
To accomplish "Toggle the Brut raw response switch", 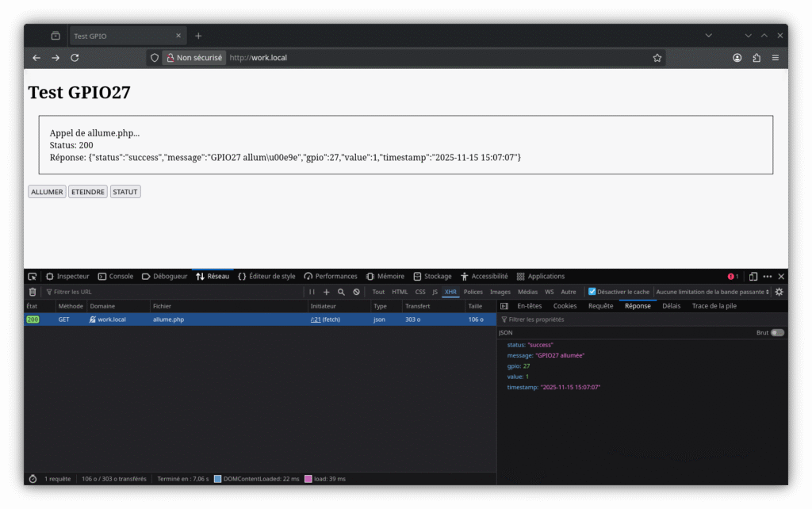I will coord(777,333).
